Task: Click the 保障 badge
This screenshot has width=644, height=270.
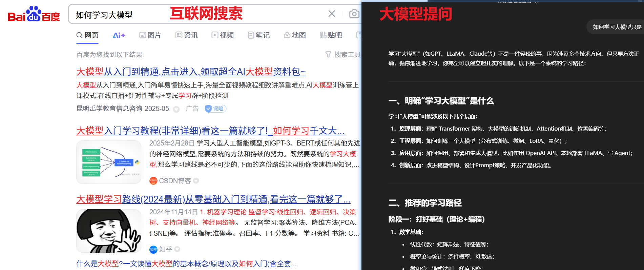Action: point(215,109)
